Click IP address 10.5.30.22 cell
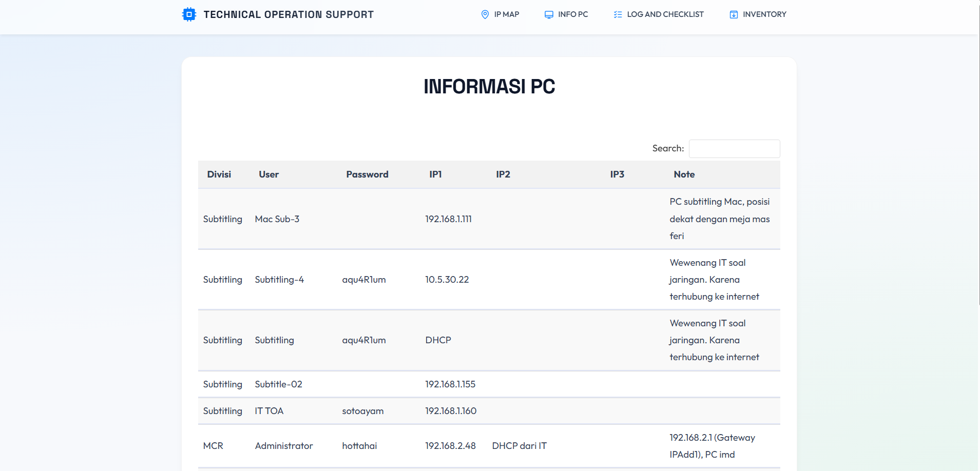 point(447,280)
